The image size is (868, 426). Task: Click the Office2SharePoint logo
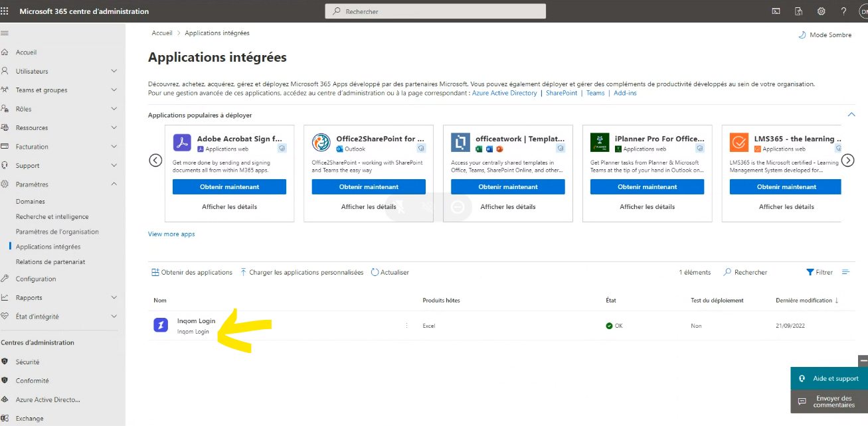coord(321,143)
